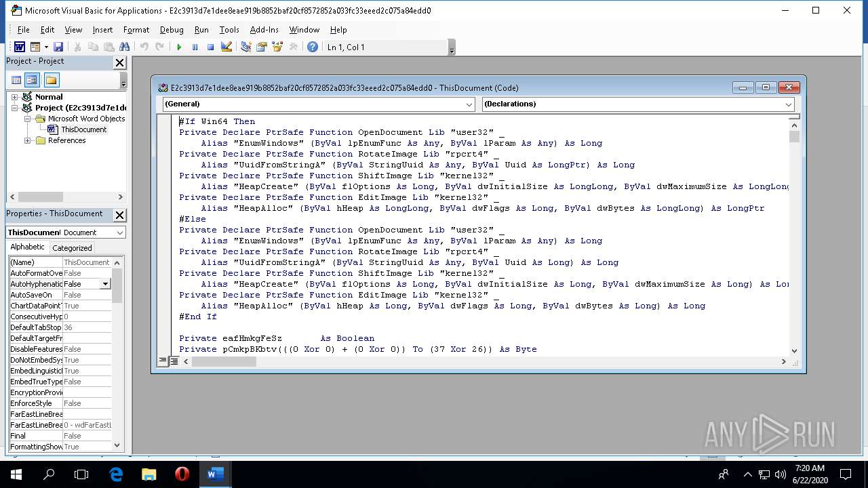Expand the References folder node

click(x=27, y=140)
